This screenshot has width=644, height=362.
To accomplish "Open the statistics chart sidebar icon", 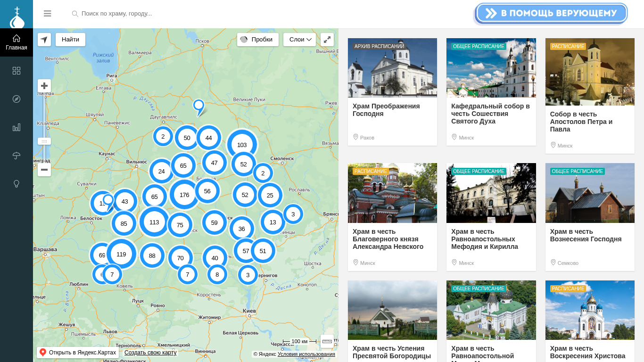I will tap(17, 127).
